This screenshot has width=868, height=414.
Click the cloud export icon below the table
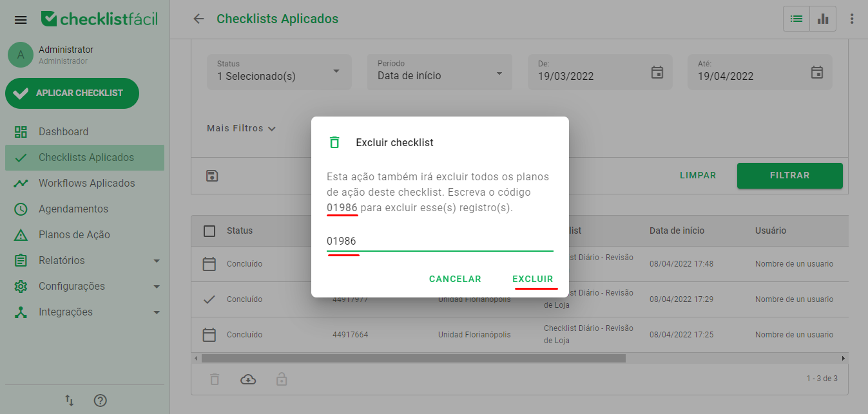point(248,379)
